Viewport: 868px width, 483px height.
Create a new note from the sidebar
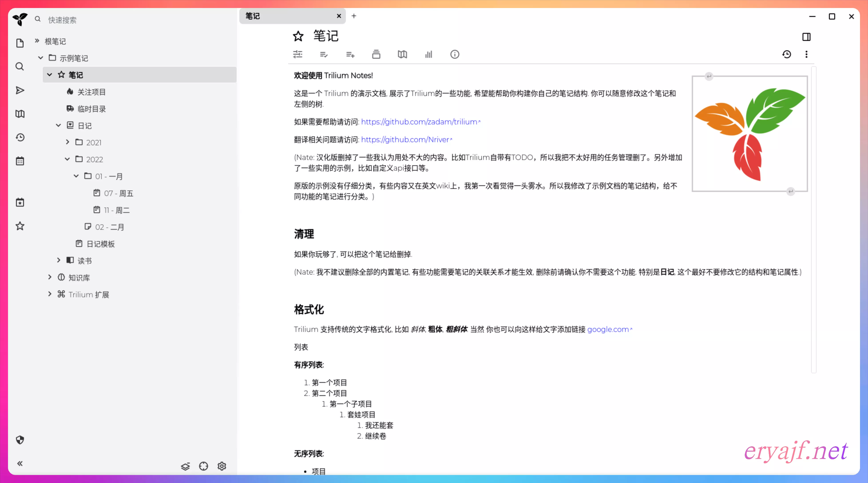pos(20,43)
